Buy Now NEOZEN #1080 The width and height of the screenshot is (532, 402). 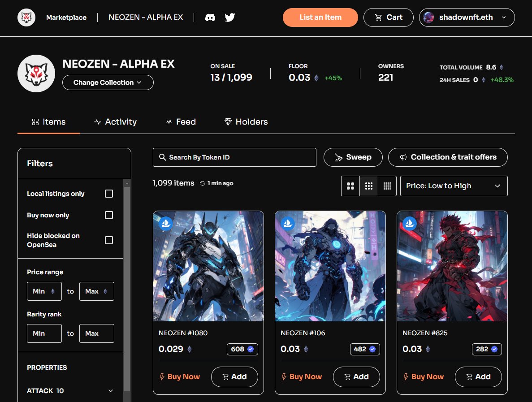[180, 376]
